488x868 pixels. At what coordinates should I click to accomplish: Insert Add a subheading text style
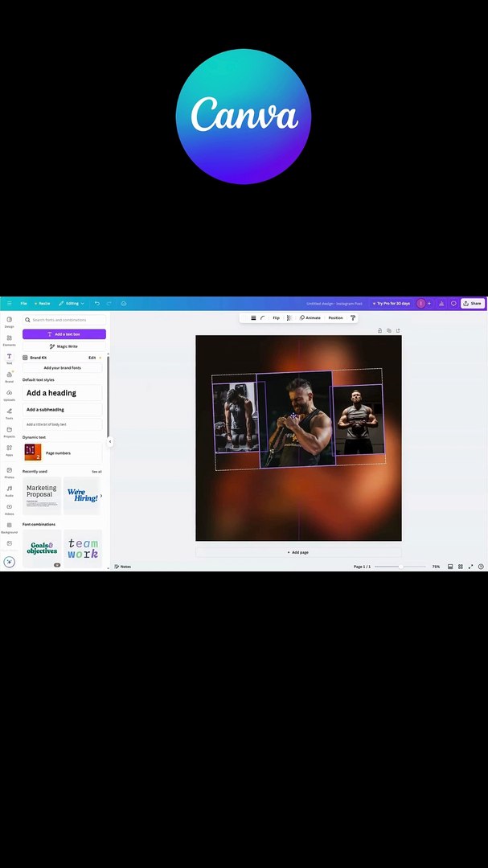pos(62,410)
